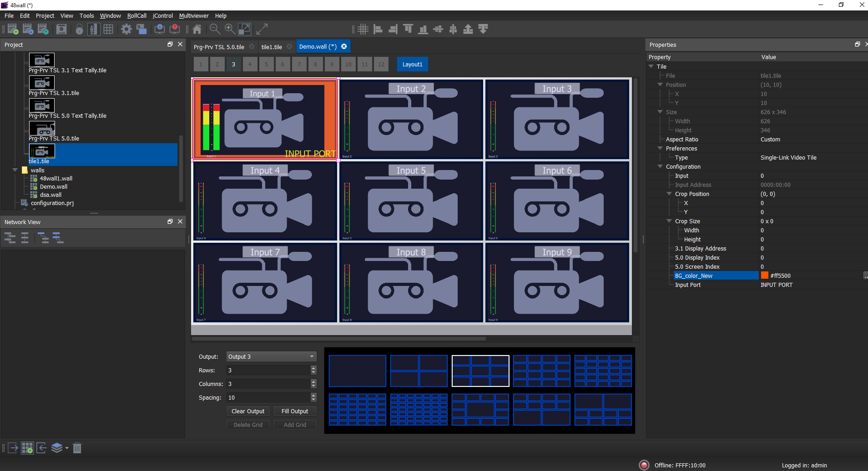Screen dimensions: 868x471
Task: Click the Rows spinner arrows
Action: pos(313,370)
